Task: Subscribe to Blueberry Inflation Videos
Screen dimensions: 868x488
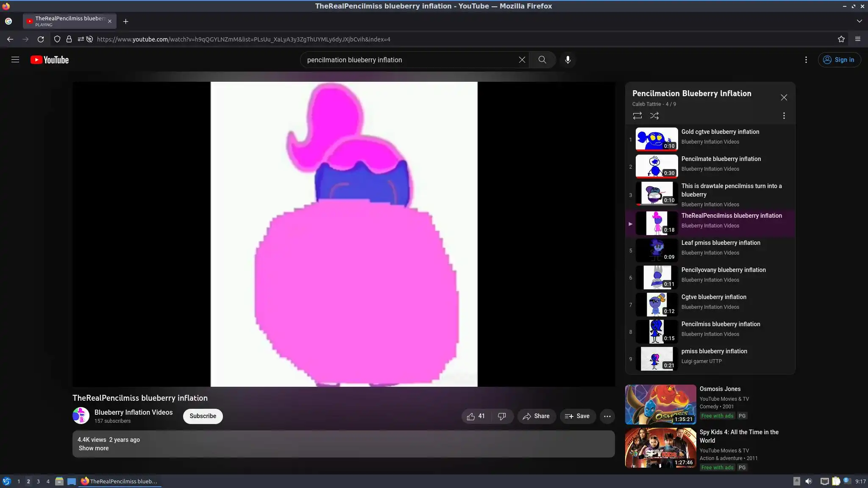Action: [203, 416]
